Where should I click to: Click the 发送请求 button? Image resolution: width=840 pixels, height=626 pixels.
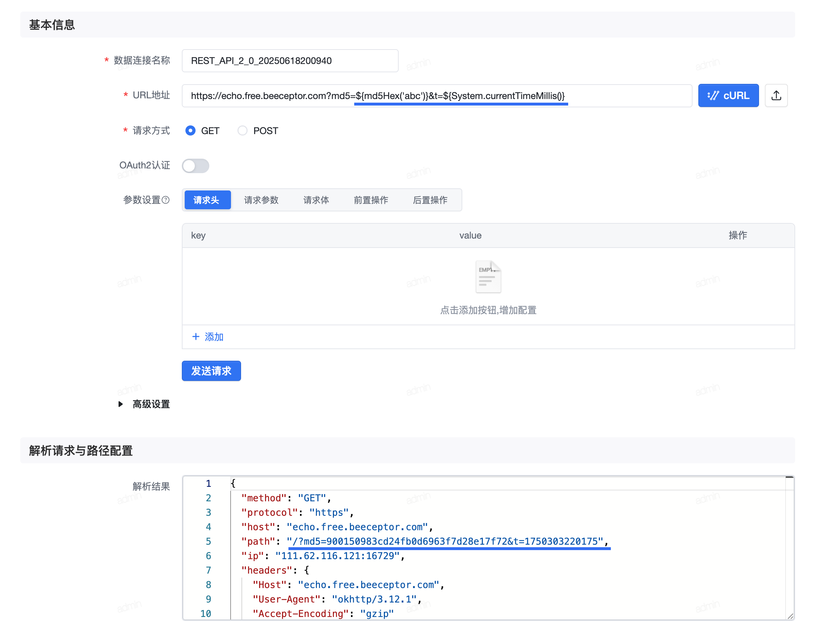211,370
